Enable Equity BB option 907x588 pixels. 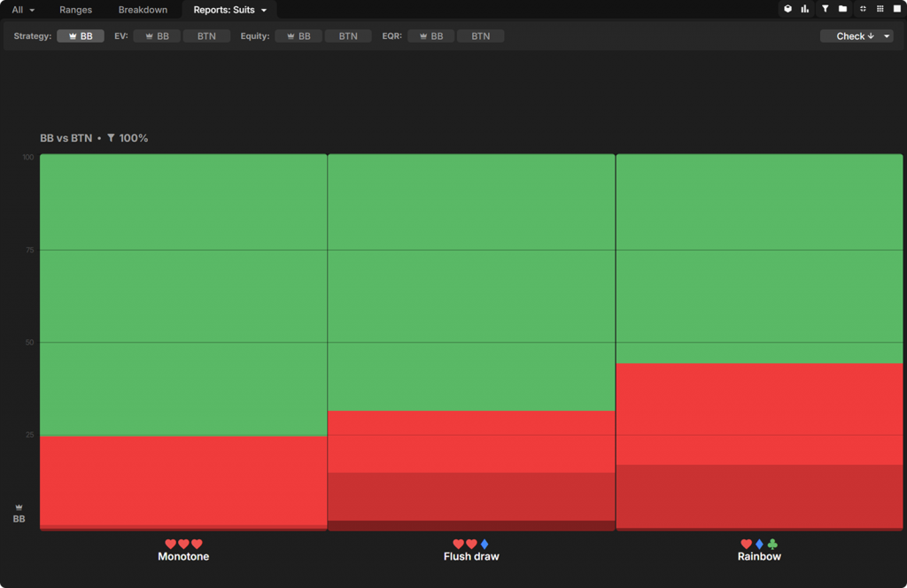pos(298,36)
